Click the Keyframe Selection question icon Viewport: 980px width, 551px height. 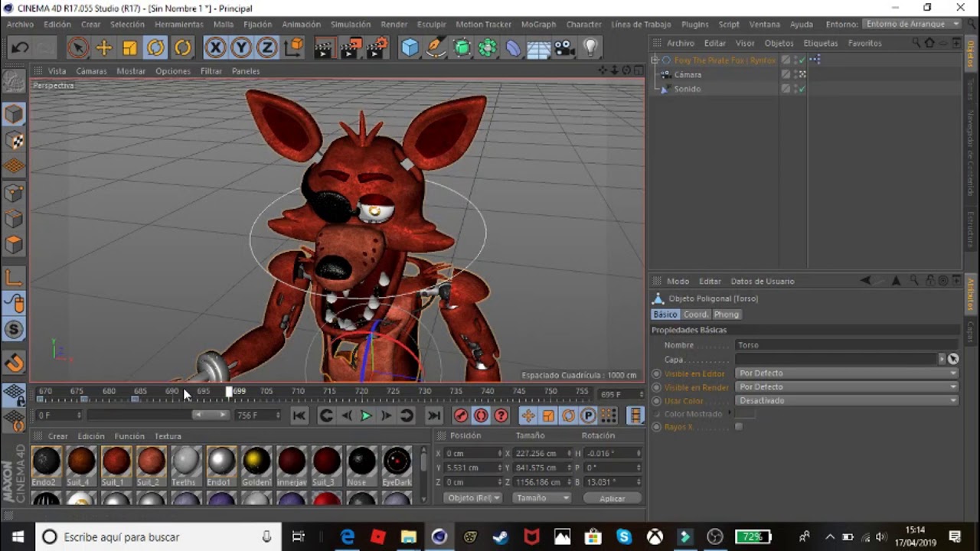501,416
